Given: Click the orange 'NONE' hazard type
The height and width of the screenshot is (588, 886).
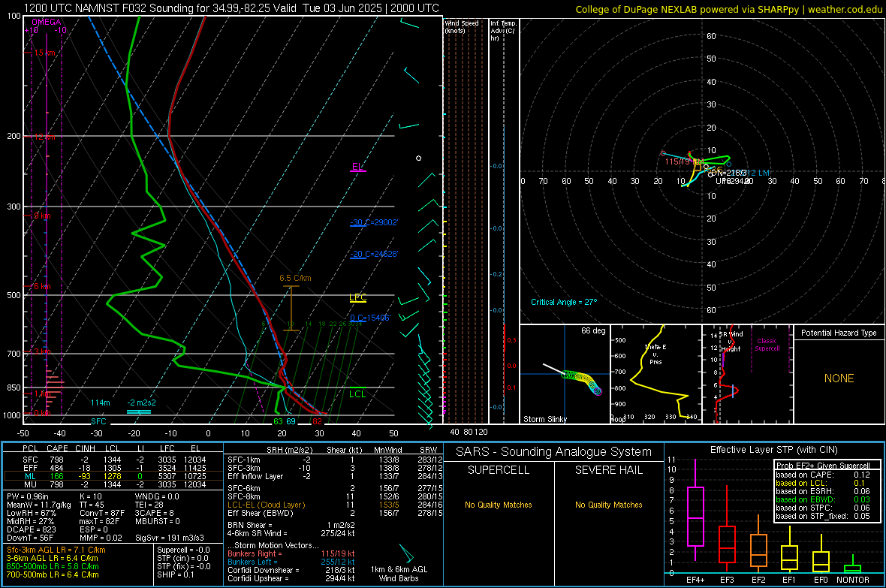Looking at the screenshot, I should pyautogui.click(x=839, y=378).
